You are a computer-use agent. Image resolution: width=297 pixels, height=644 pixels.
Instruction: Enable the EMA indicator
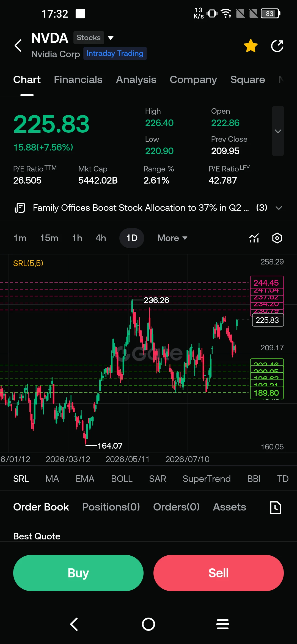(85, 479)
